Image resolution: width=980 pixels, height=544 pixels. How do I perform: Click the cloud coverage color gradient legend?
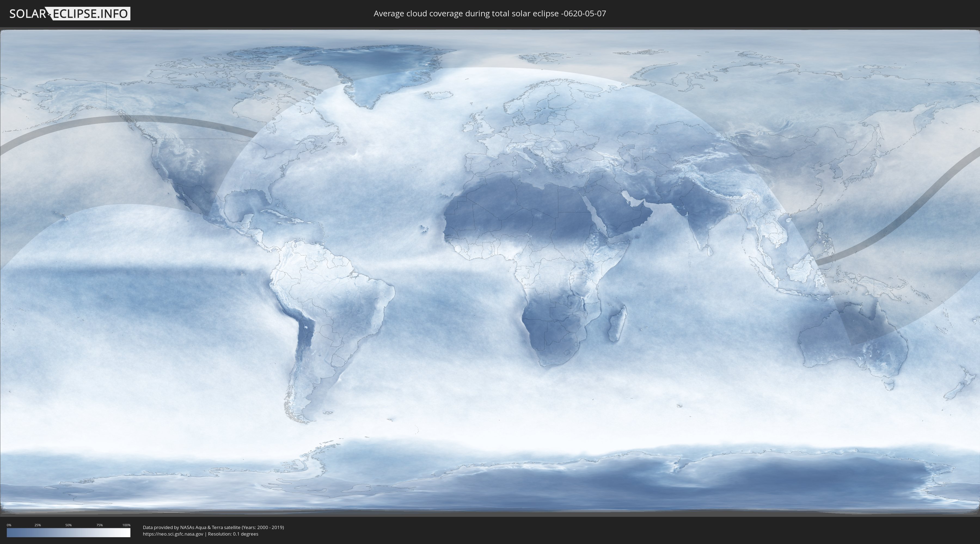click(x=69, y=533)
